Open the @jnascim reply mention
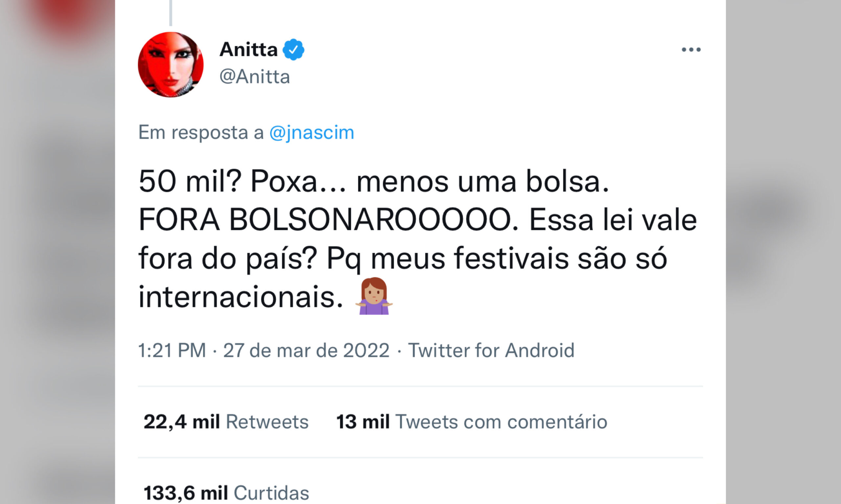 click(311, 132)
